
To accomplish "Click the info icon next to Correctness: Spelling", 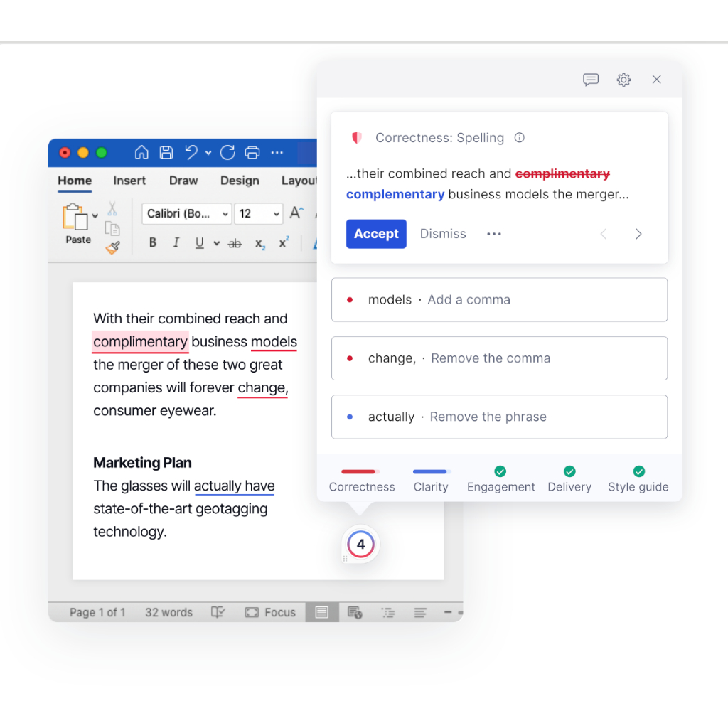I will point(520,137).
